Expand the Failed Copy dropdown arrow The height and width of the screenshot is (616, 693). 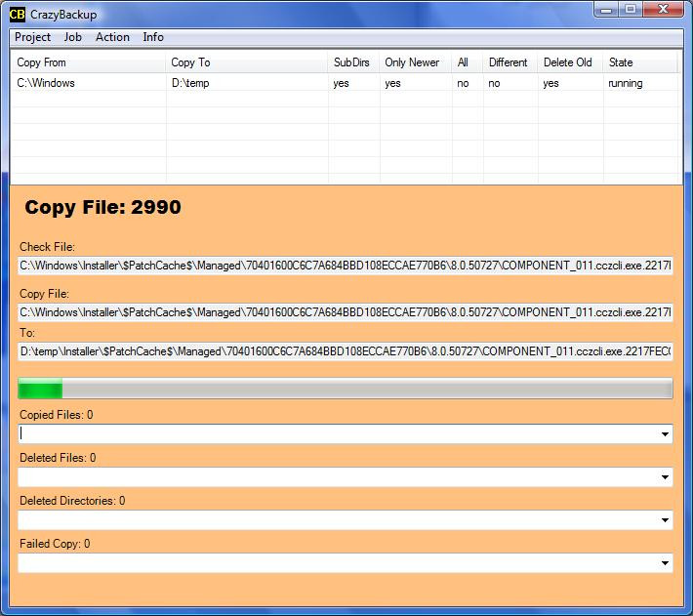665,562
